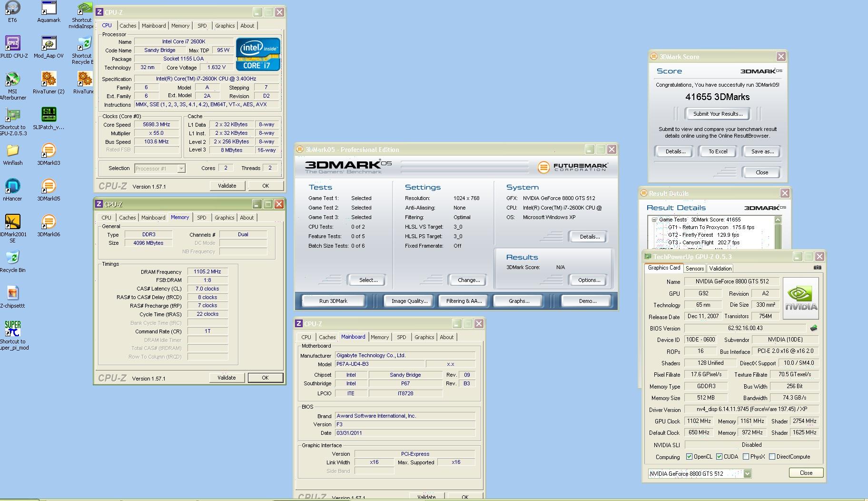Click the Futuremark logo in 3DMark05 window
This screenshot has width=868, height=501.
tap(572, 167)
